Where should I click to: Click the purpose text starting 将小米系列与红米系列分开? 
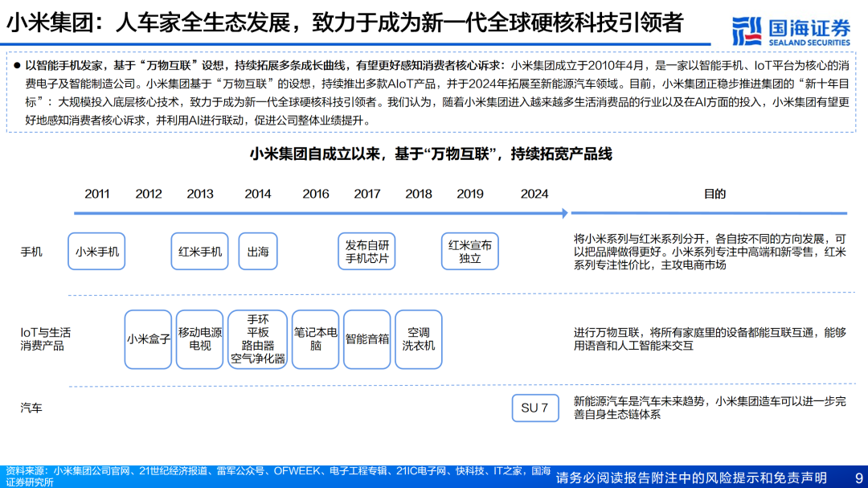(710, 252)
